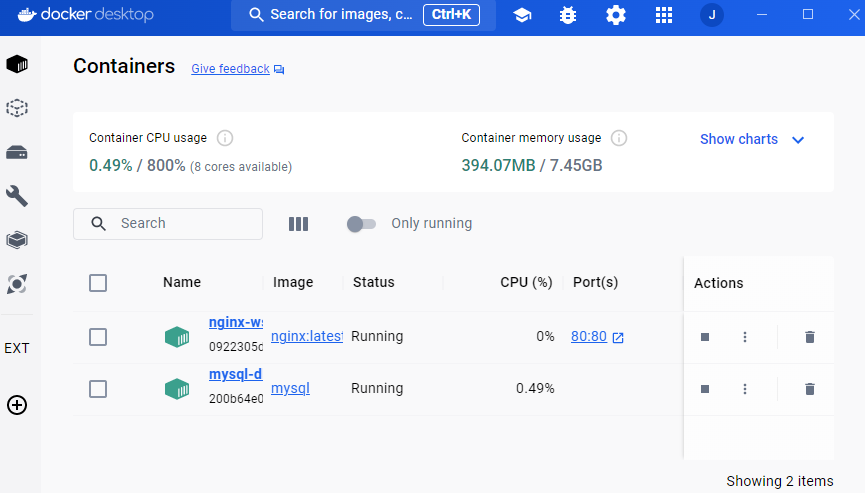The height and width of the screenshot is (493, 865).
Task: Sort by Port(s) column header
Action: click(595, 282)
